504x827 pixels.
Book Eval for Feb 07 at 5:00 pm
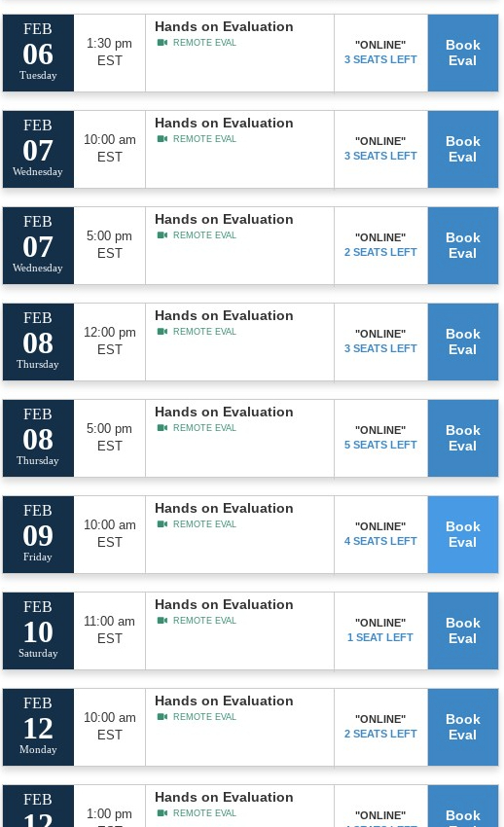coord(463,245)
